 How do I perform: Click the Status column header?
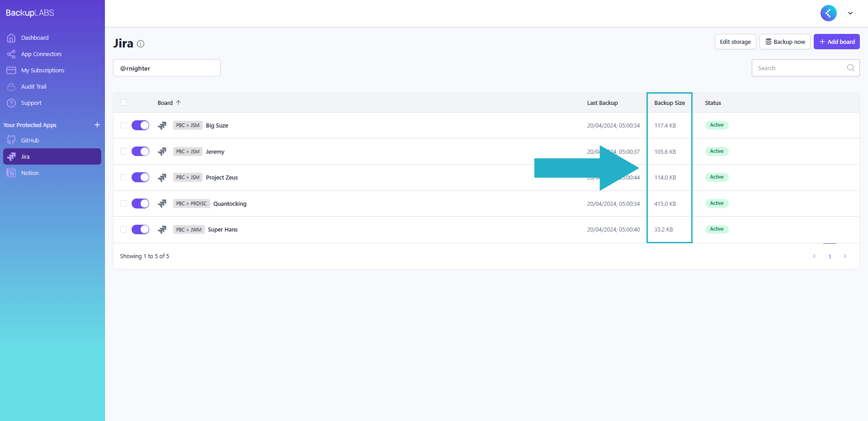coord(713,103)
